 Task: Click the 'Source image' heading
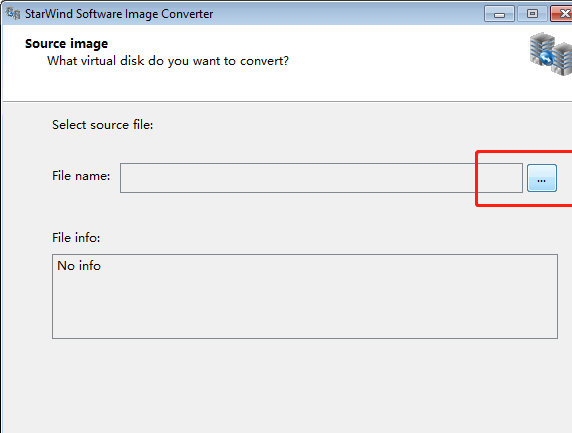coord(66,44)
